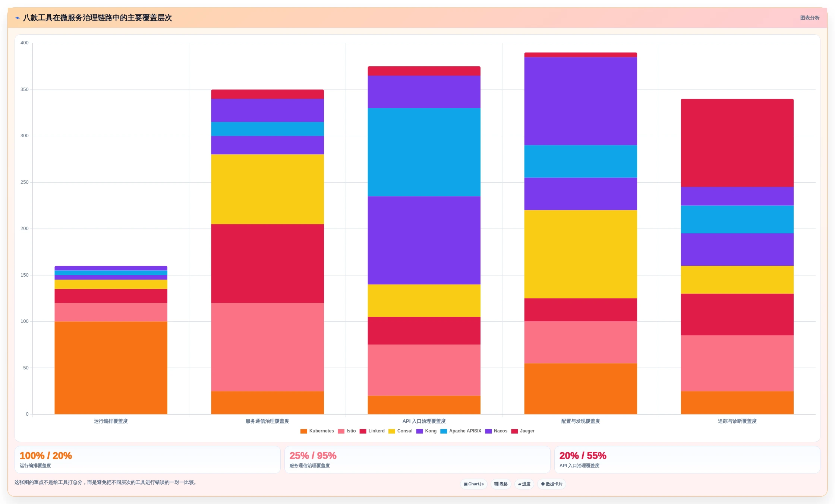Viewport: 835px width, 504px height.
Task: Click the 配置与发现覆盖度 x-axis label
Action: pyautogui.click(x=581, y=421)
